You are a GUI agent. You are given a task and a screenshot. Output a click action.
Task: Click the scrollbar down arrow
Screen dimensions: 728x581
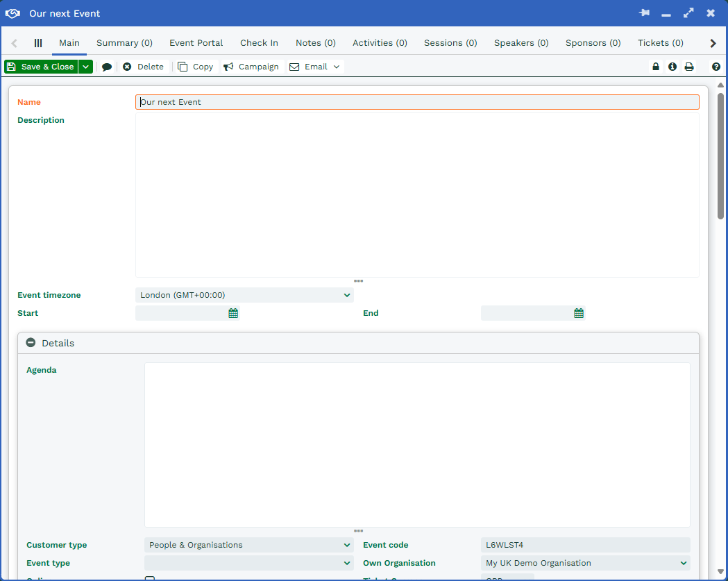coord(720,572)
